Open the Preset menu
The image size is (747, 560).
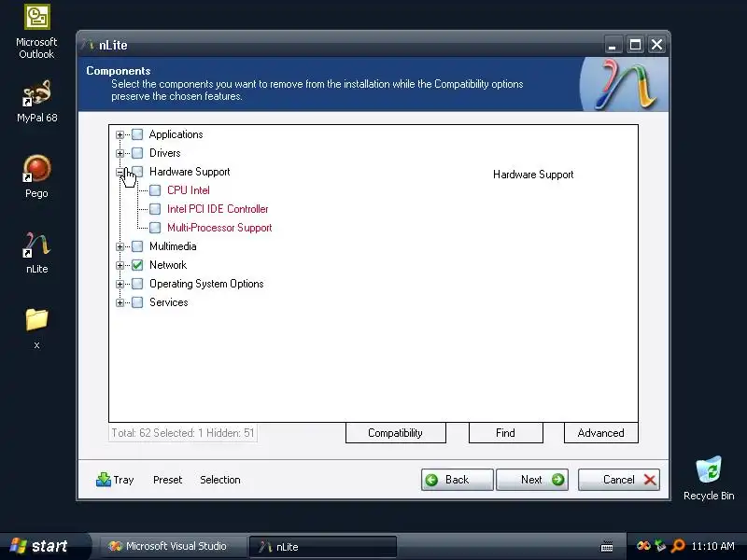tap(168, 480)
